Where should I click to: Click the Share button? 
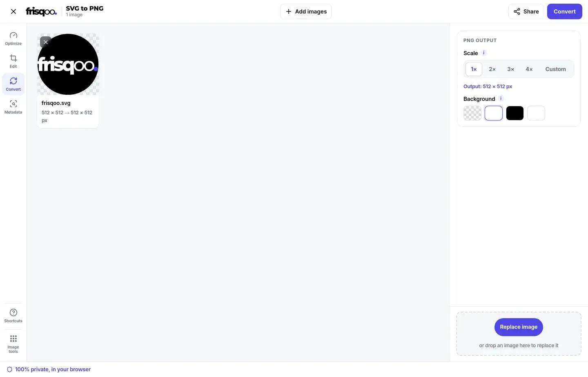[526, 11]
